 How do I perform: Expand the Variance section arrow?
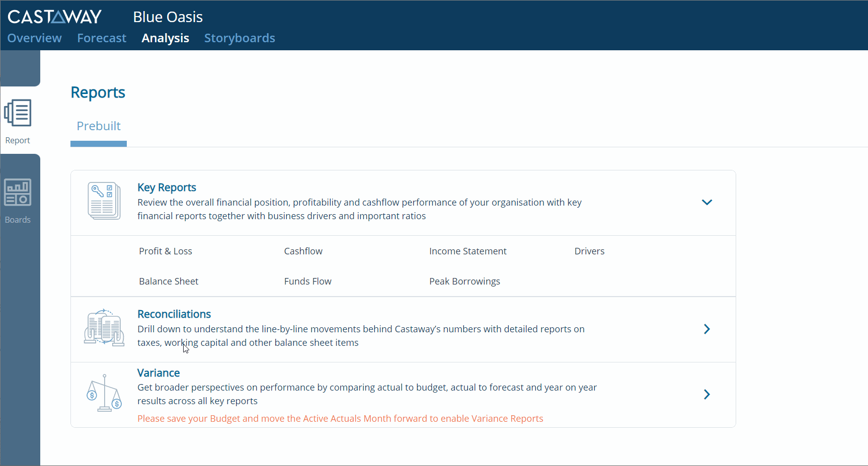[706, 394]
